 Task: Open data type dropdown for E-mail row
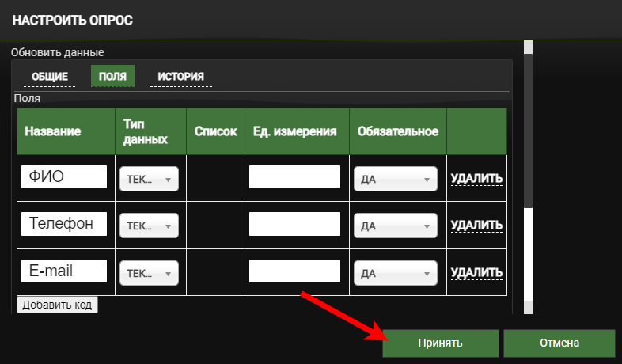coord(149,273)
